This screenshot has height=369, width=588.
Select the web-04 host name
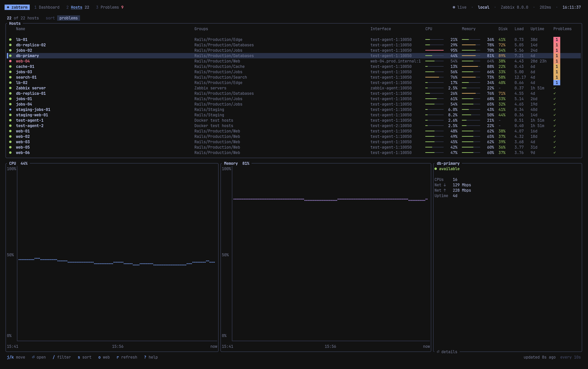[x=23, y=61]
